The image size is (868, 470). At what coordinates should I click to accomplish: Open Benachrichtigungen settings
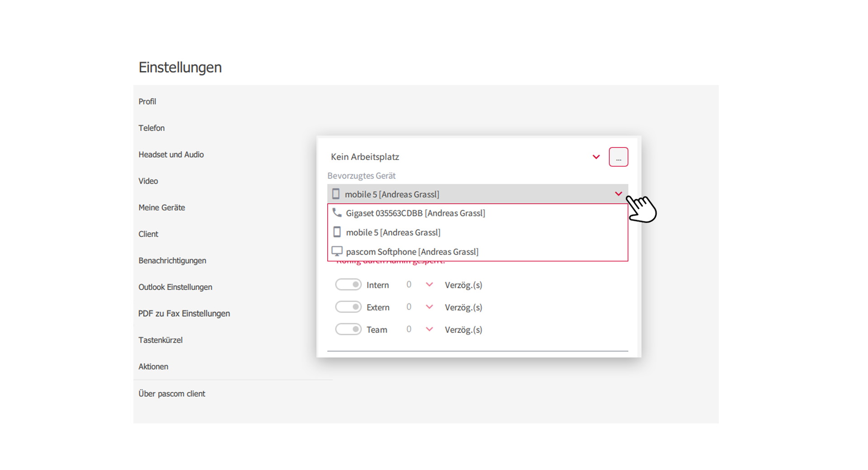(x=172, y=261)
